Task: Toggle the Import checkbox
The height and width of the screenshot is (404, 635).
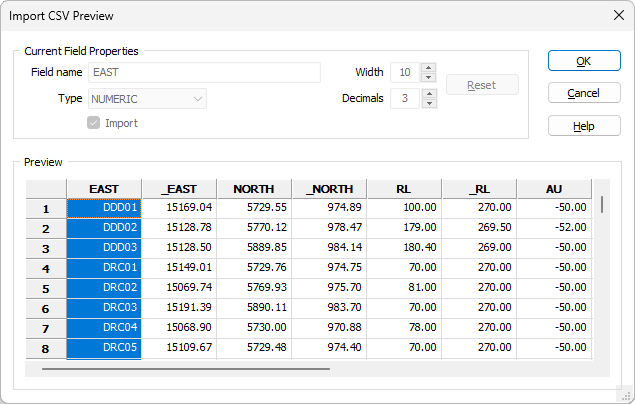Action: click(x=94, y=123)
